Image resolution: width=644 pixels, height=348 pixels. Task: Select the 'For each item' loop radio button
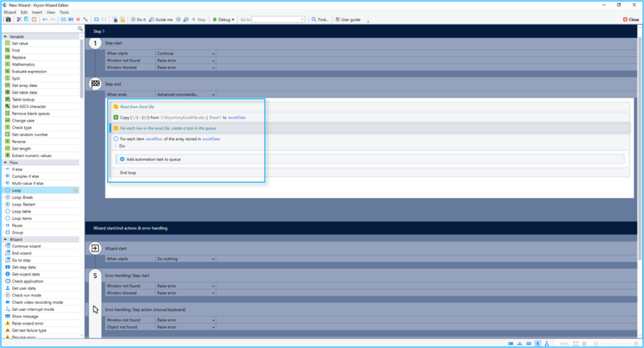pyautogui.click(x=116, y=139)
